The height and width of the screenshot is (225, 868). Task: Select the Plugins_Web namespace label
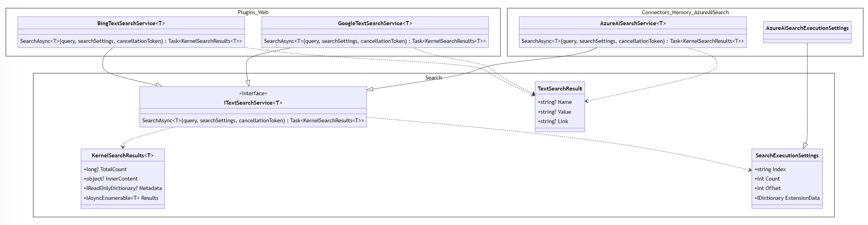[253, 12]
